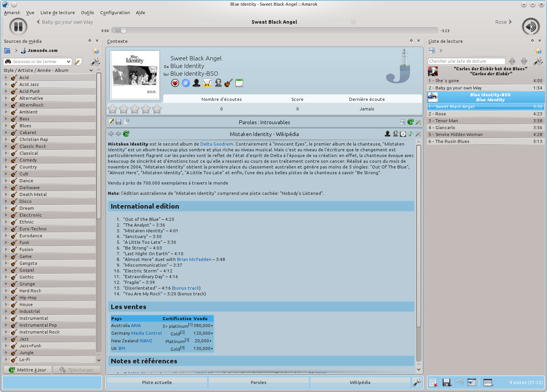Open playlist layout configuration wrench
The height and width of the screenshot is (392, 547).
pos(538,61)
